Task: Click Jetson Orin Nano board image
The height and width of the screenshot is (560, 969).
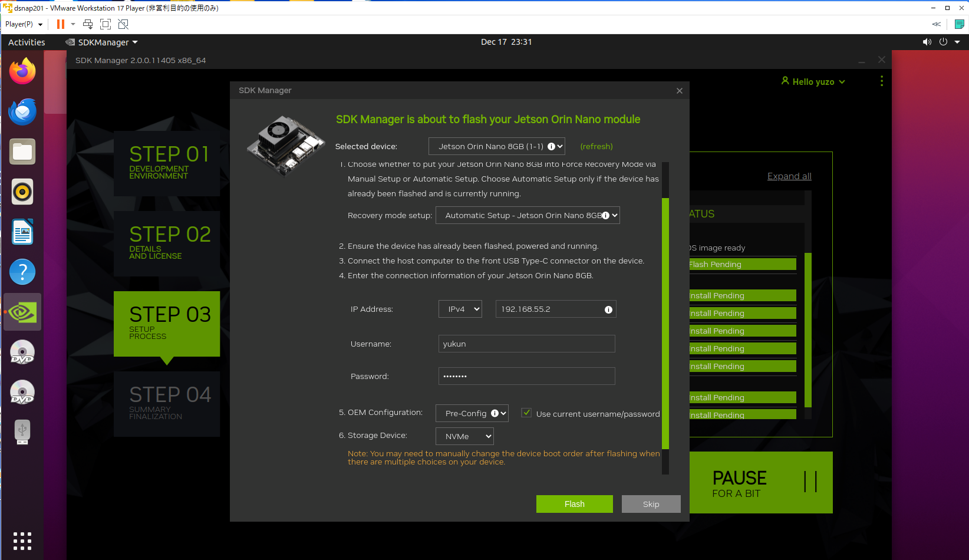Action: point(285,144)
